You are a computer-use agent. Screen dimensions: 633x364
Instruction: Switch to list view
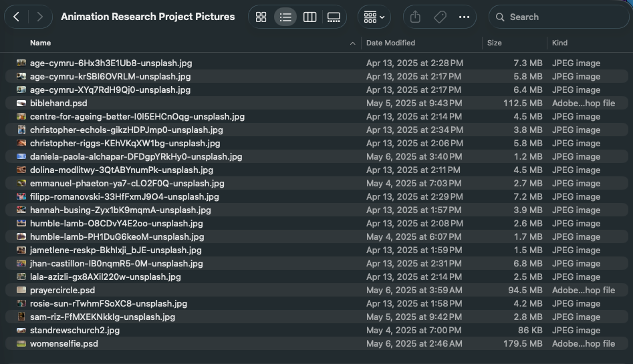(285, 17)
